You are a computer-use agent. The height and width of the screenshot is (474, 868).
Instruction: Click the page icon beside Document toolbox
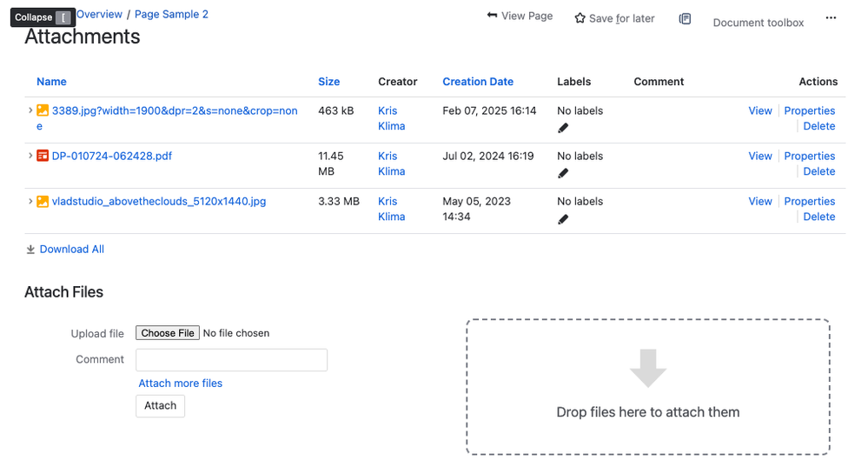(x=685, y=19)
